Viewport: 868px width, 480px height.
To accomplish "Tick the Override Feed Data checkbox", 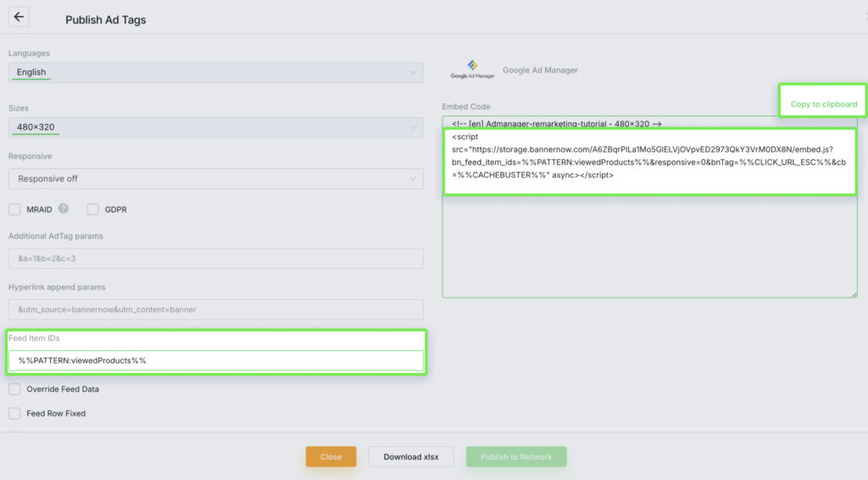I will (14, 389).
